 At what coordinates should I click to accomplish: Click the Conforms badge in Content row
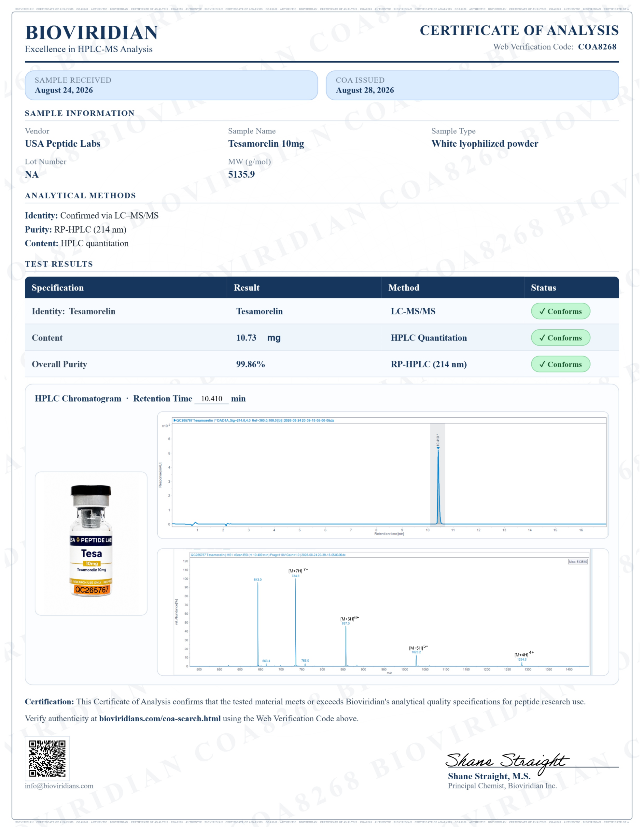[x=560, y=338]
